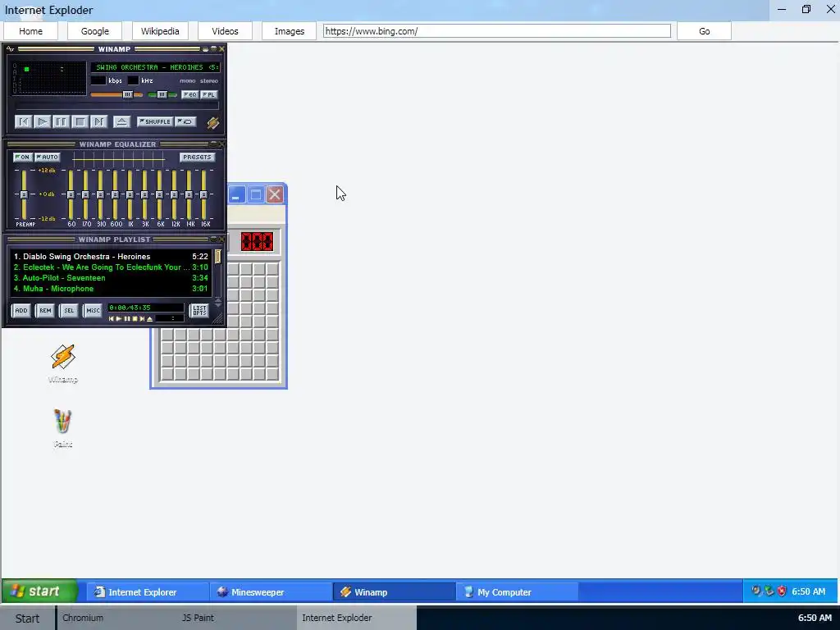
Task: Click the Winamp seek position bar
Action: 116,106
